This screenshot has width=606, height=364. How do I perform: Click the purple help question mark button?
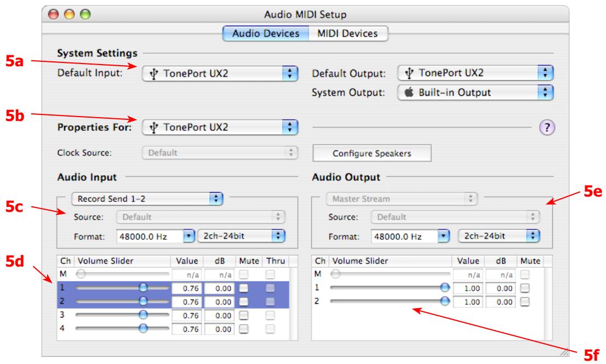pyautogui.click(x=547, y=128)
